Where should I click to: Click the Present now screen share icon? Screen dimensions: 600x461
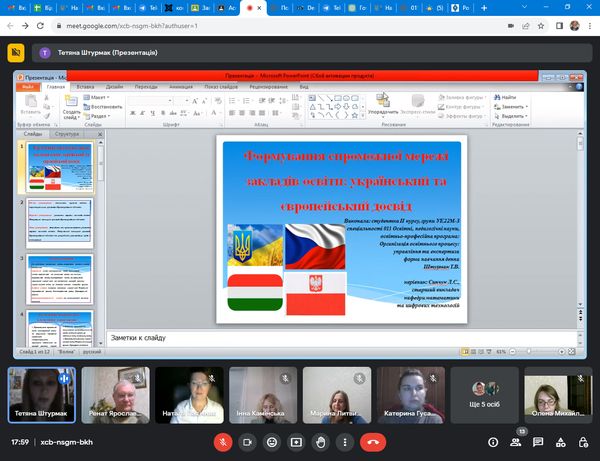coord(297,441)
